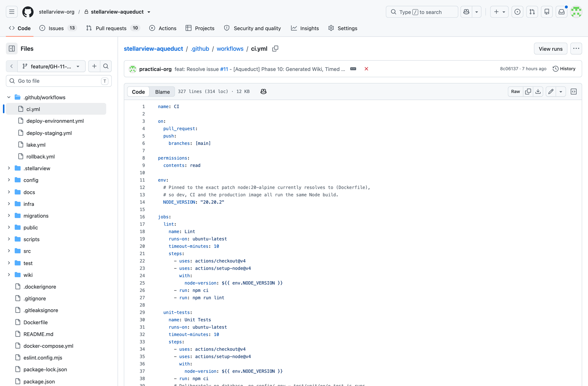588x386 pixels.
Task: Open the Projects tab
Action: point(200,28)
